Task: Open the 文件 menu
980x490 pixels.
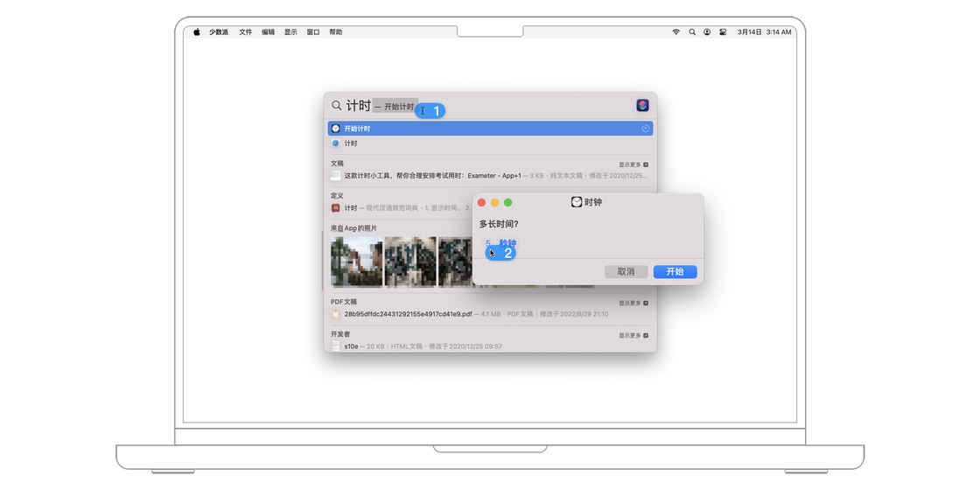Action: (246, 31)
